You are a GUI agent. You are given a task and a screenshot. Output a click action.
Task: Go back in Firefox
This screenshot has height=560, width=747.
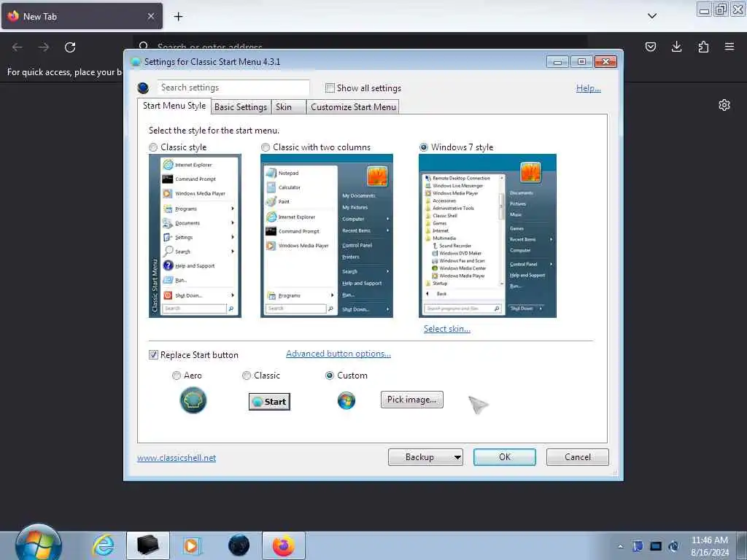coord(18,47)
